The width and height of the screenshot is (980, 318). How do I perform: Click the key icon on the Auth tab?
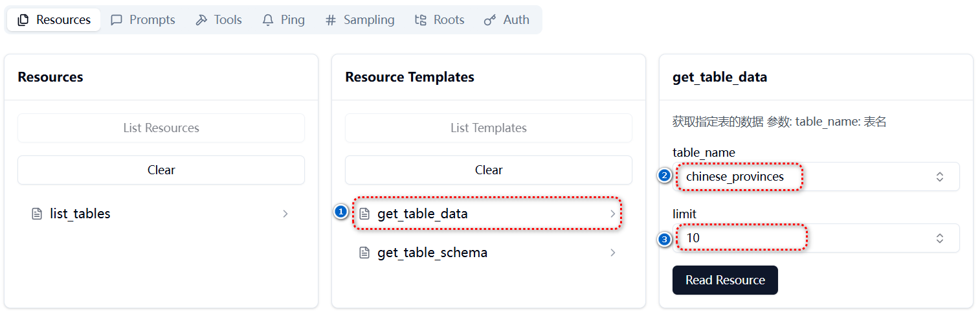[x=490, y=20]
